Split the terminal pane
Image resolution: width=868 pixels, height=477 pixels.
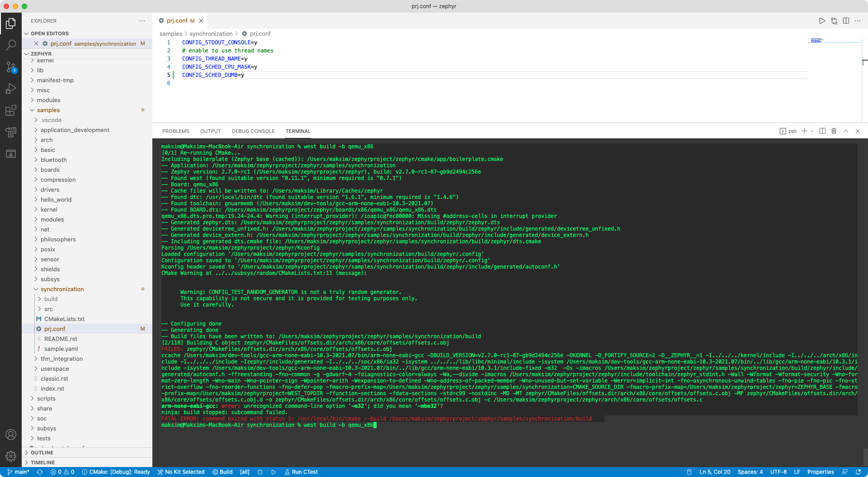point(822,131)
